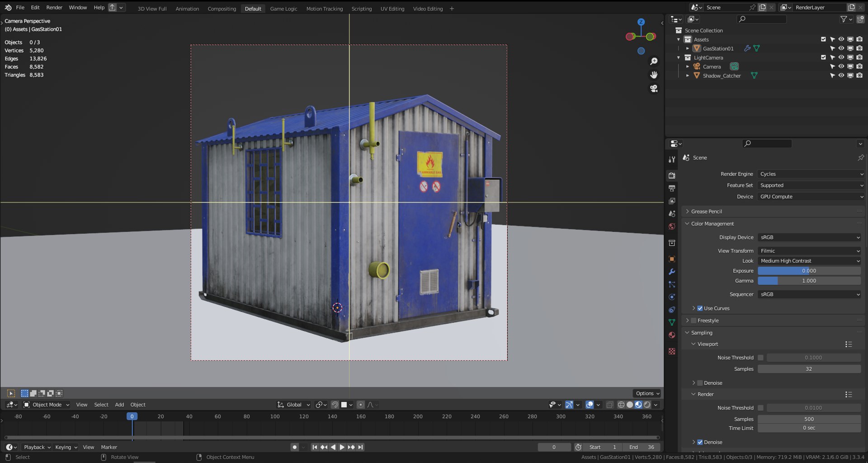The width and height of the screenshot is (868, 463).
Task: Open the Device GPU Compute dropdown
Action: coord(811,197)
